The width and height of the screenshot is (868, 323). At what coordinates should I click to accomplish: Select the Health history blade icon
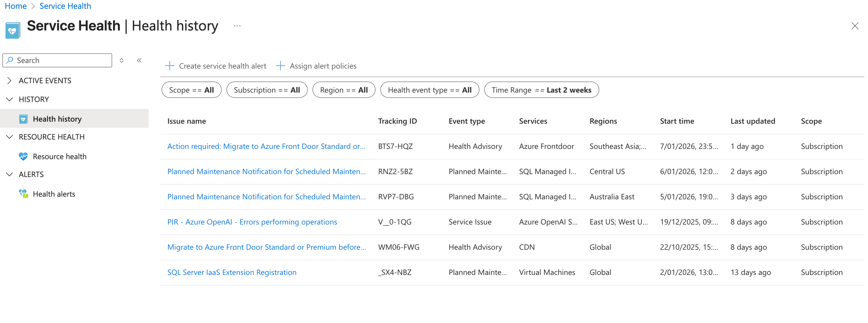[23, 118]
